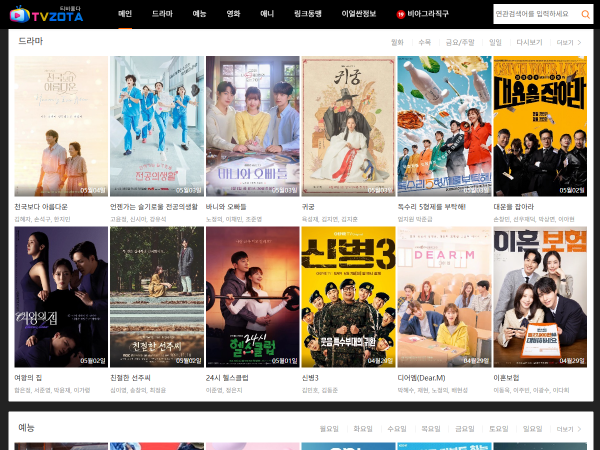Open the 비아그라직구 menu item
This screenshot has height=450, width=600.
pos(428,14)
